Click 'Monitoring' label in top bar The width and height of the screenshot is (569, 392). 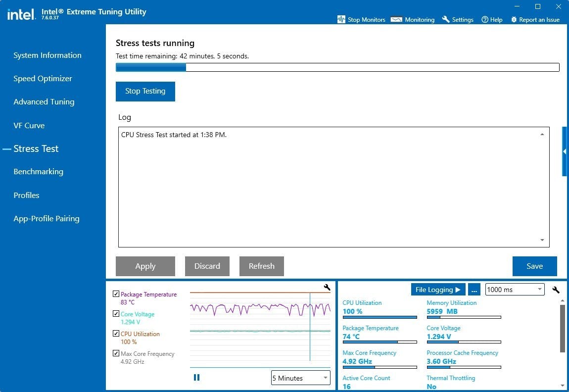click(420, 20)
